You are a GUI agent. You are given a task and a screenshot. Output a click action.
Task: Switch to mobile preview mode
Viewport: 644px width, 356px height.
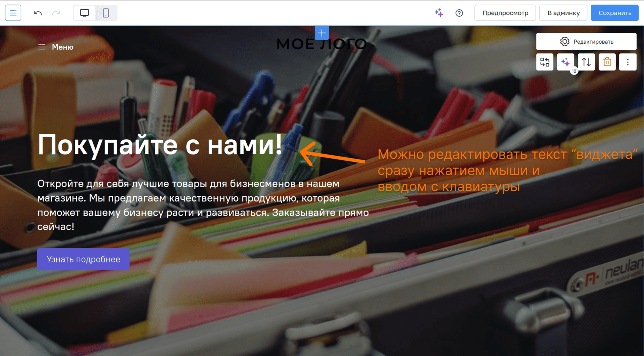106,13
